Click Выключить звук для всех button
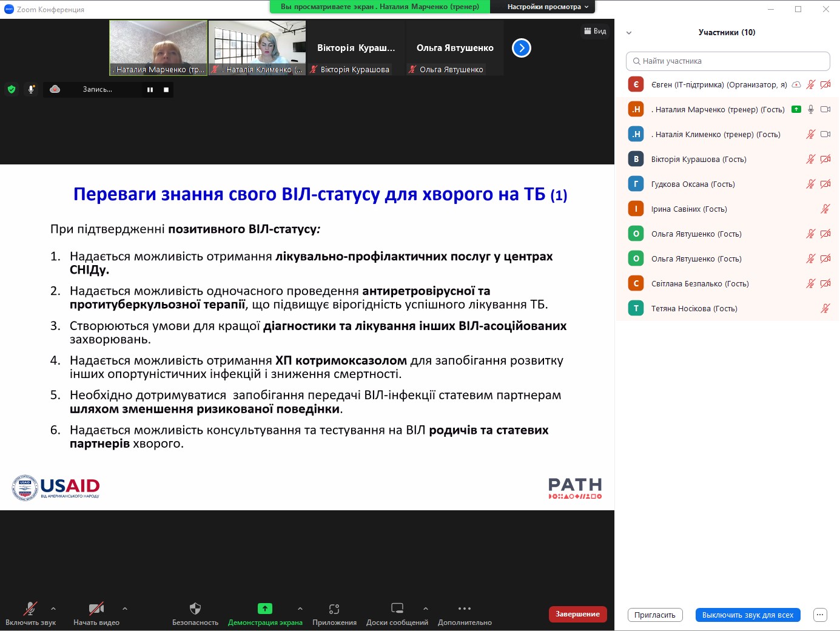Image resolution: width=840 pixels, height=631 pixels. 747,615
